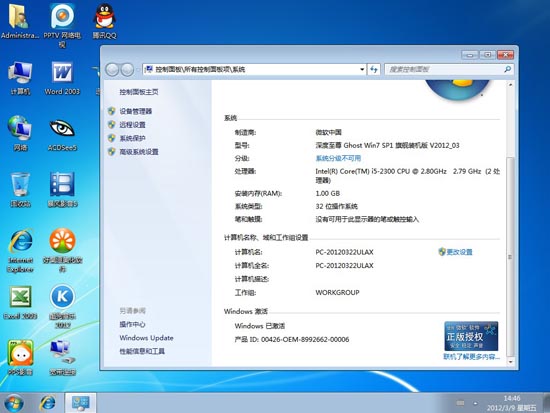Click the WORKGROUP value text
This screenshot has height=413, width=550.
tap(337, 292)
